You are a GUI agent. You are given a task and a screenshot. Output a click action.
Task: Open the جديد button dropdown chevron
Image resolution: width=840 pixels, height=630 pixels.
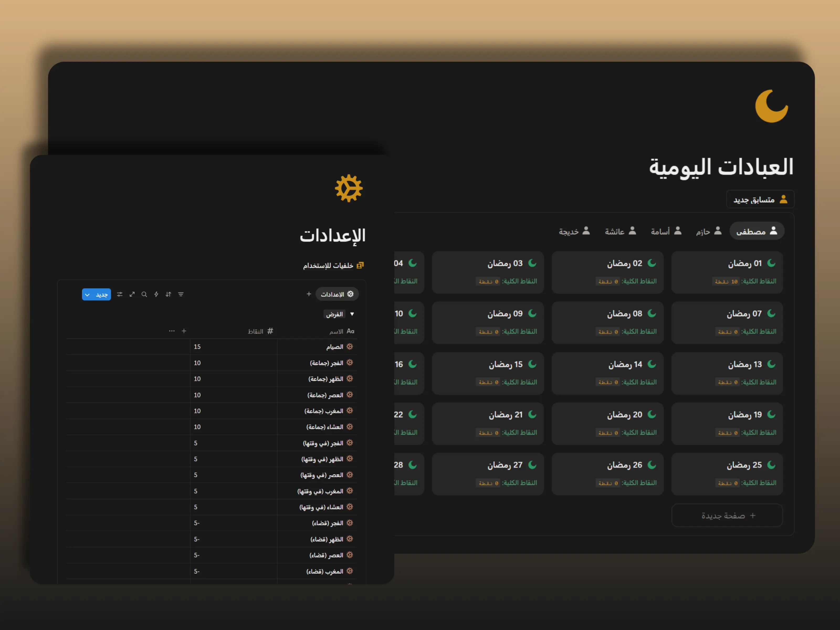pyautogui.click(x=87, y=294)
